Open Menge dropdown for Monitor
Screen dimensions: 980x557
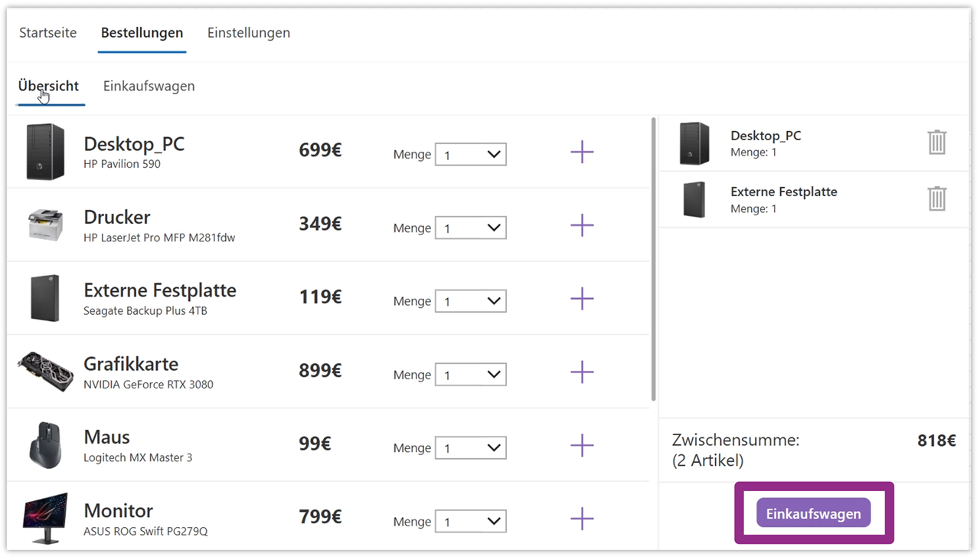(x=470, y=522)
